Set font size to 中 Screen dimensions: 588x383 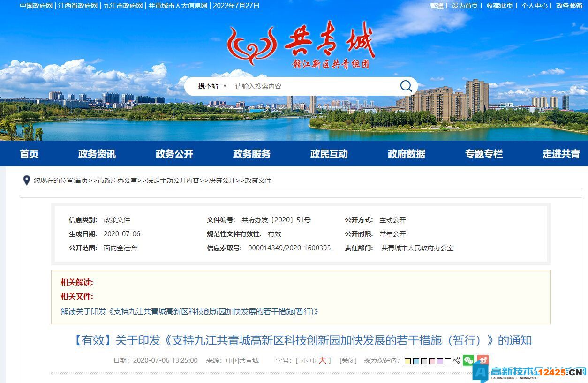(x=313, y=361)
